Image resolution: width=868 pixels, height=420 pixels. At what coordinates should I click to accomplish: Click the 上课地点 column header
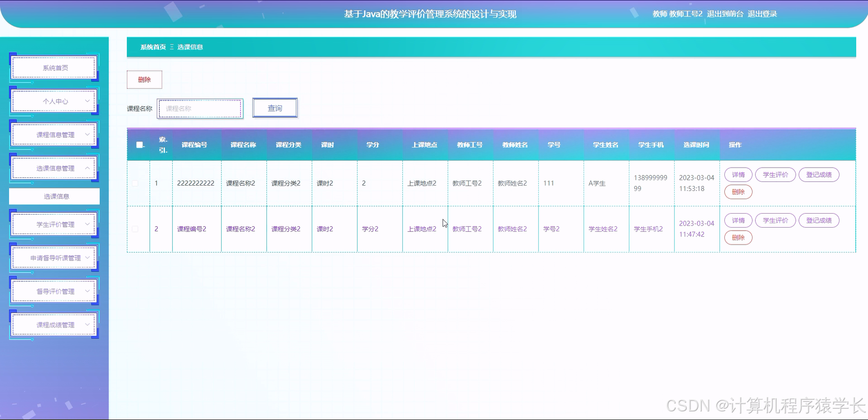point(424,145)
